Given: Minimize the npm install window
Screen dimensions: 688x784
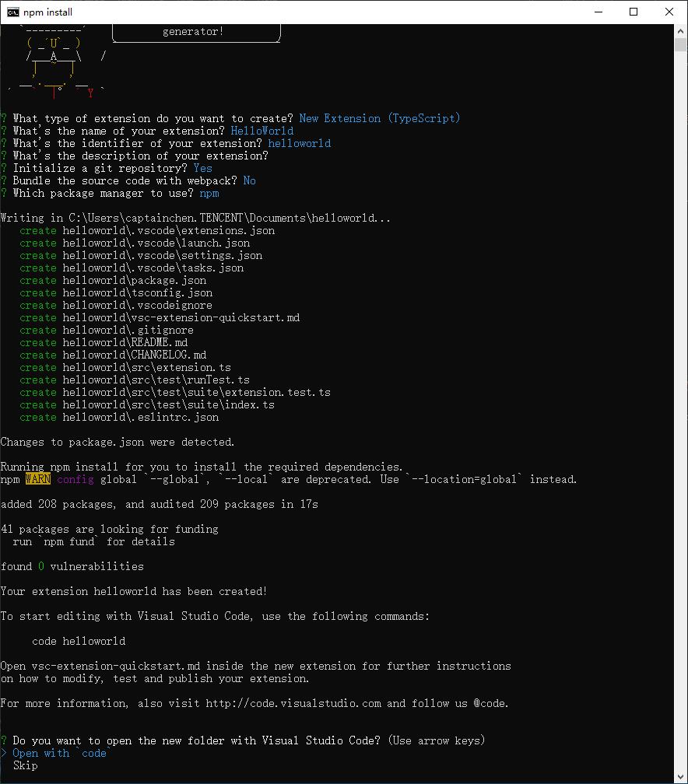Looking at the screenshot, I should 598,12.
